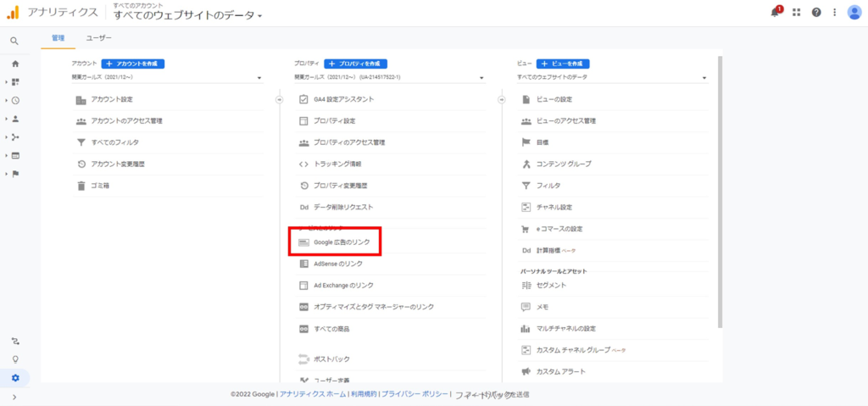The image size is (868, 406).
Task: Open the Behavior page icon in sidebar
Action: pos(15,156)
